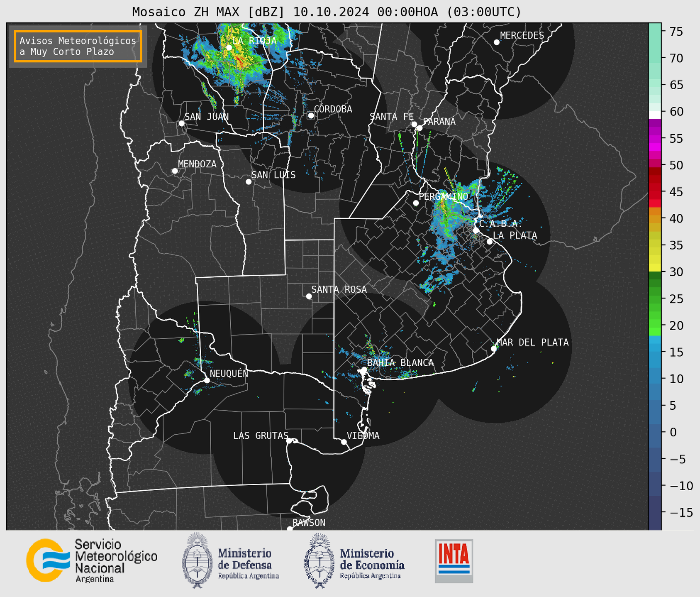Click the Avisos Meteorológicos a Muy Corto Plazo box
Screen dimensions: 700x597
(x=78, y=46)
